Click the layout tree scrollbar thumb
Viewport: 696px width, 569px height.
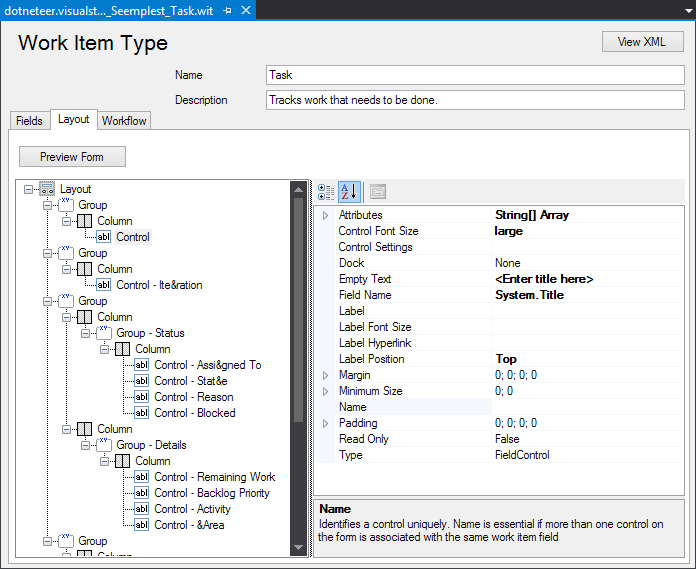[x=298, y=310]
